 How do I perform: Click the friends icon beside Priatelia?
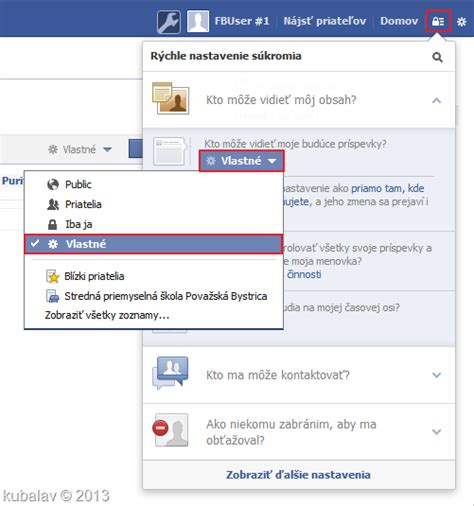click(x=53, y=204)
